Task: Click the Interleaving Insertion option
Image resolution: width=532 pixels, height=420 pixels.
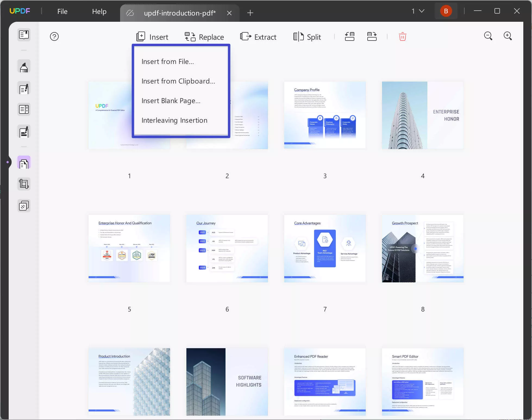Action: 174,120
